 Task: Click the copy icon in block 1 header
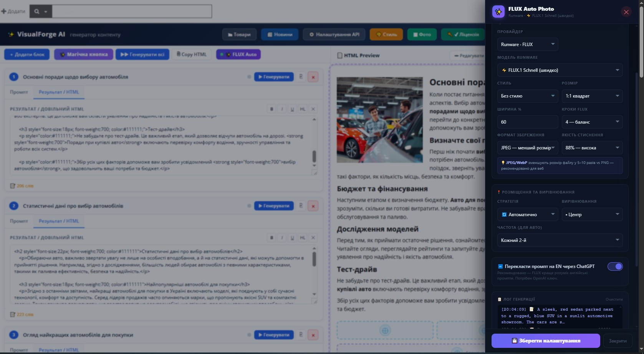click(x=301, y=77)
